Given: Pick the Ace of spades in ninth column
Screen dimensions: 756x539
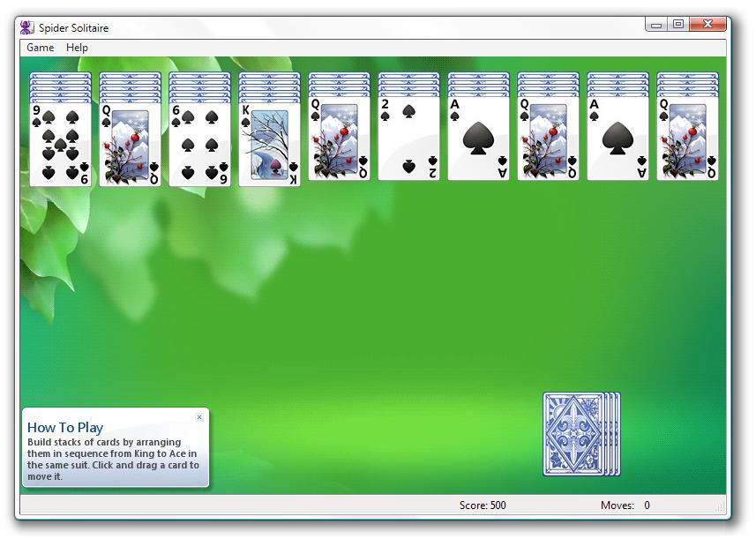Looking at the screenshot, I should point(618,138).
